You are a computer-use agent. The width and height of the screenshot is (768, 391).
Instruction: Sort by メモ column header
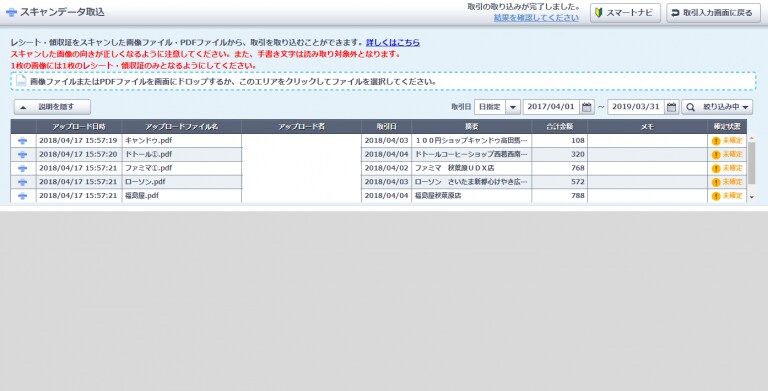(x=648, y=126)
